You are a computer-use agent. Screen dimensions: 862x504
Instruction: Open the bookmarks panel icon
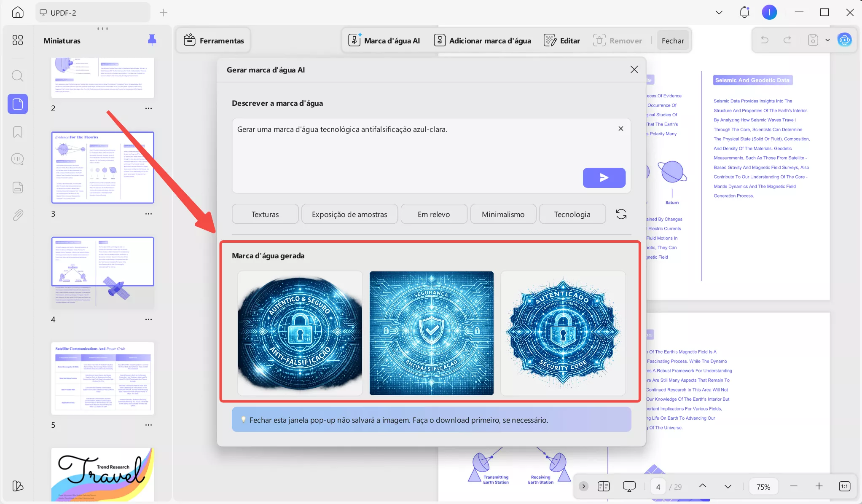17,132
